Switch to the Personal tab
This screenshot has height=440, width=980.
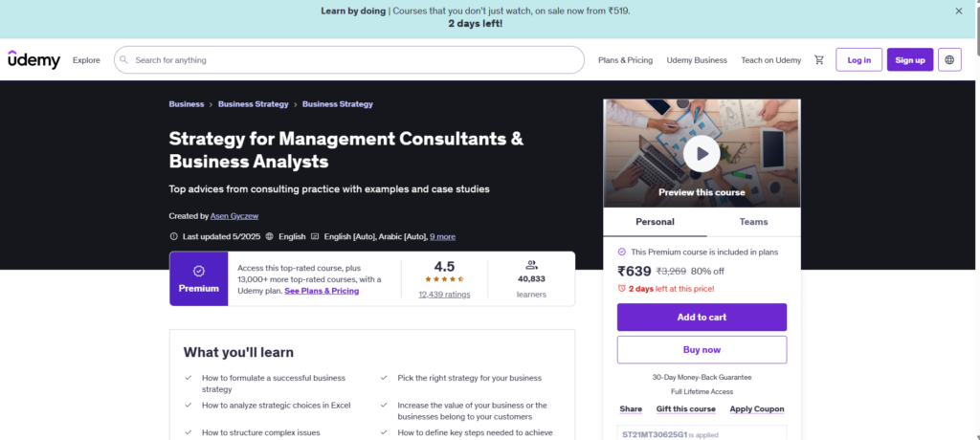655,222
